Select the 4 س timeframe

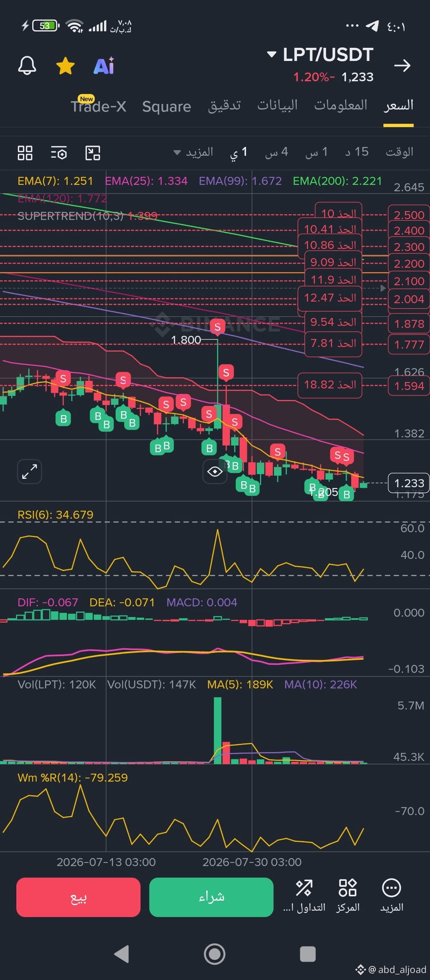[x=277, y=152]
